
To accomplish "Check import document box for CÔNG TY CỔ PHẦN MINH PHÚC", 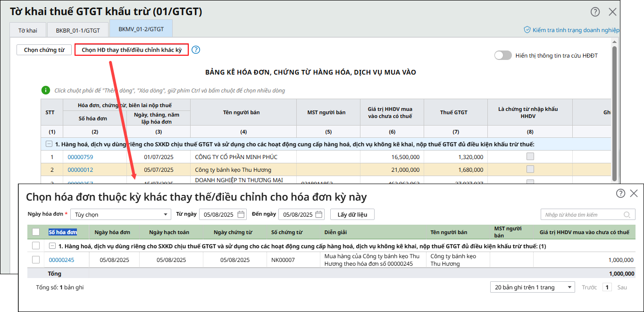I will coord(530,156).
